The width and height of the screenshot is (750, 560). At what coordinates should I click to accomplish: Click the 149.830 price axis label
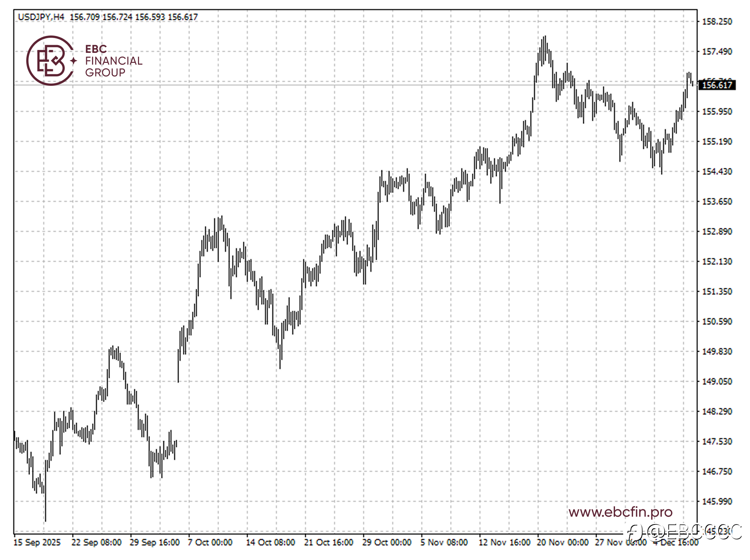coord(717,351)
